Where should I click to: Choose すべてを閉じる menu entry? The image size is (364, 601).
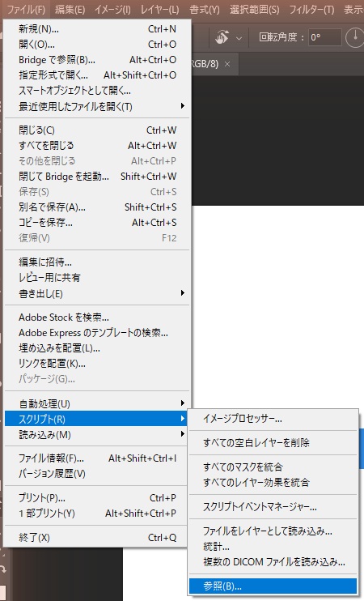click(x=97, y=146)
